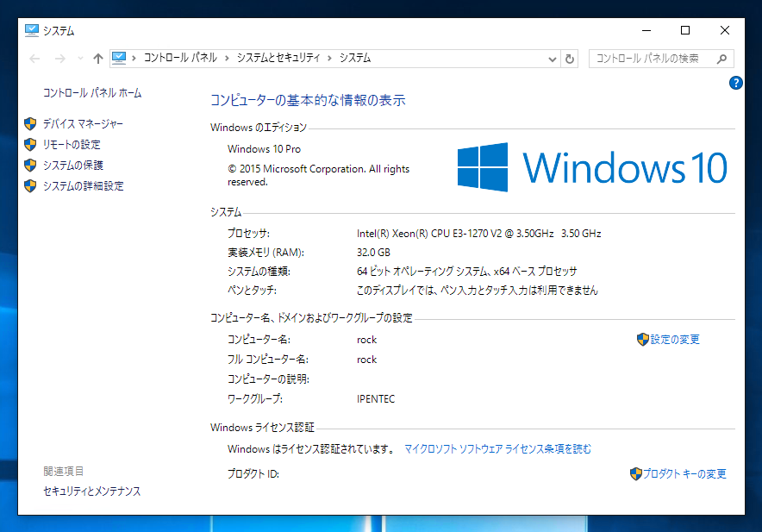Click the 32.0 GB memory value

(373, 253)
